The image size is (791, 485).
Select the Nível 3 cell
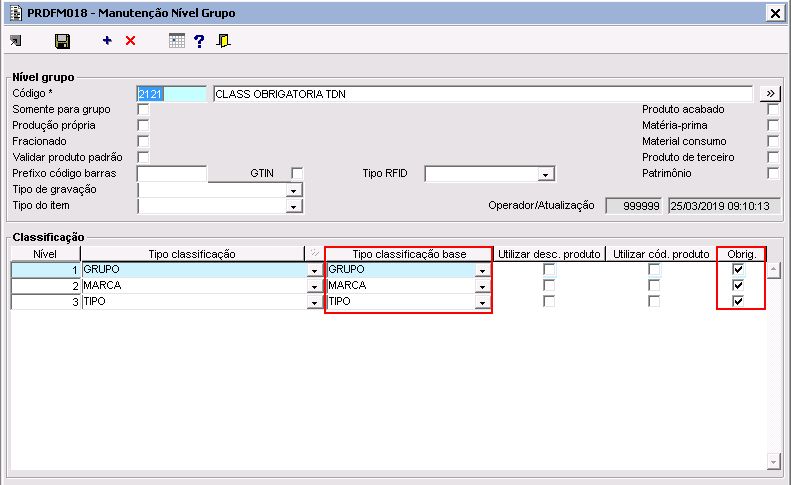click(45, 302)
